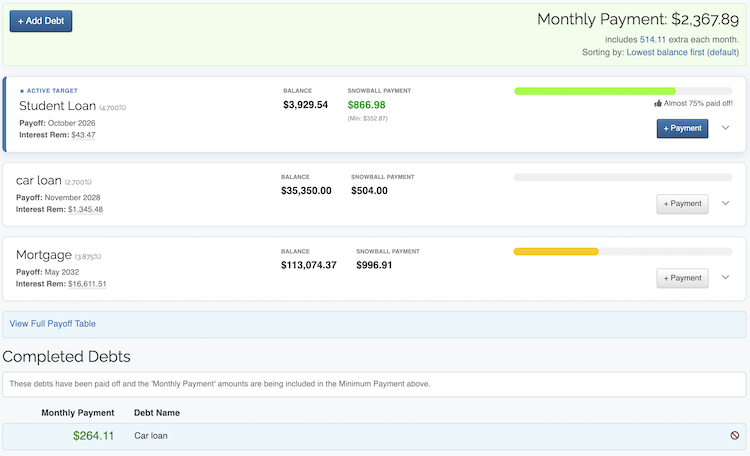Expand the Student Loan details chevron
The height and width of the screenshot is (456, 750).
[x=725, y=128]
